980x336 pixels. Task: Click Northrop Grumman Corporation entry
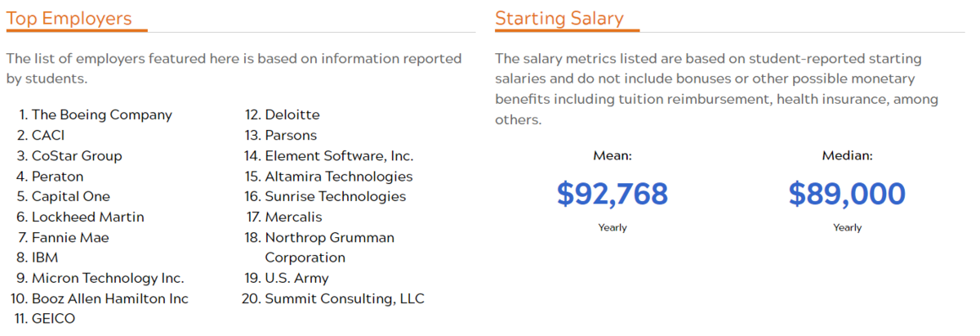330,247
